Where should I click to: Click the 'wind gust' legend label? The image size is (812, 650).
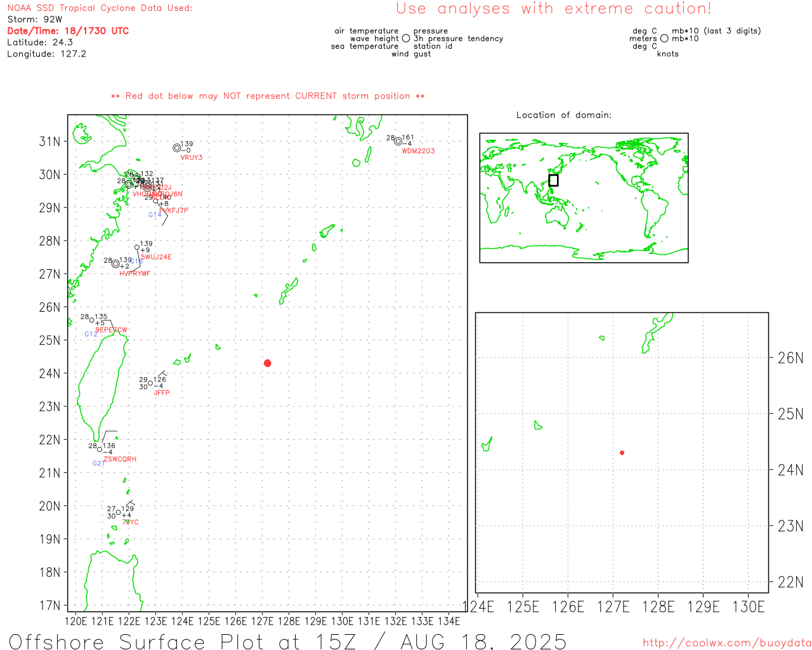(411, 54)
